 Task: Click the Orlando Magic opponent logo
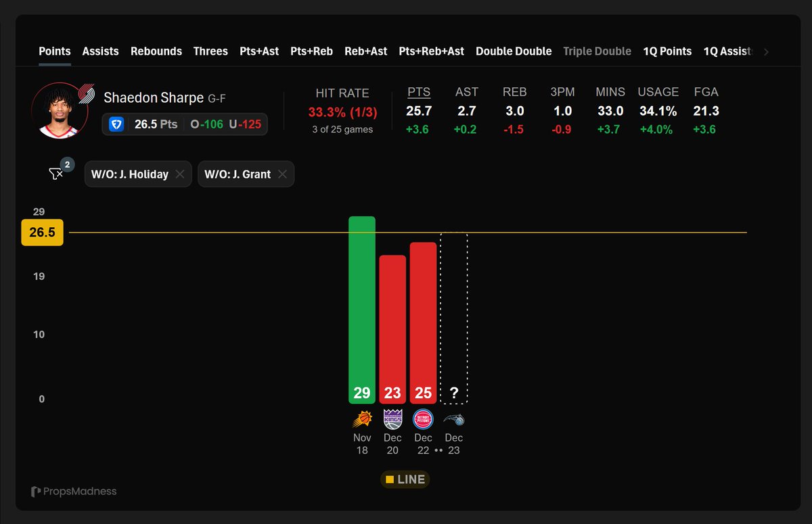(x=454, y=419)
